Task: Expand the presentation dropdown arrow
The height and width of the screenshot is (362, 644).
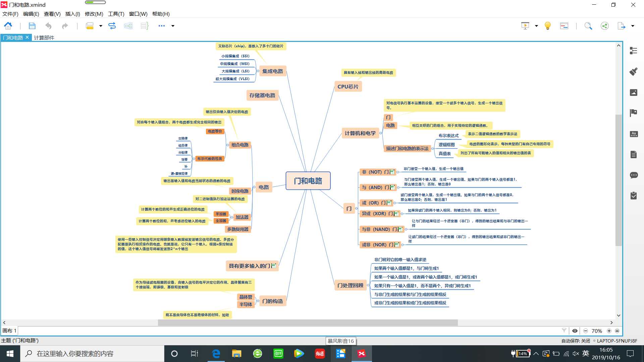Action: tap(536, 26)
